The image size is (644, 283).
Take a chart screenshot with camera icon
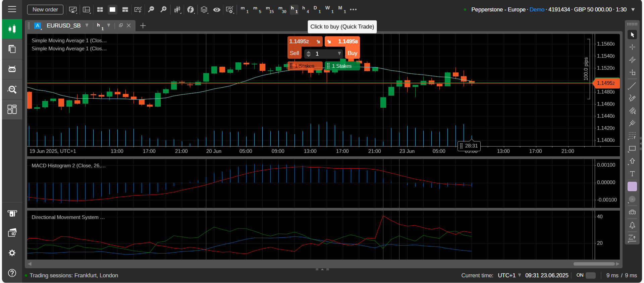pos(632,212)
